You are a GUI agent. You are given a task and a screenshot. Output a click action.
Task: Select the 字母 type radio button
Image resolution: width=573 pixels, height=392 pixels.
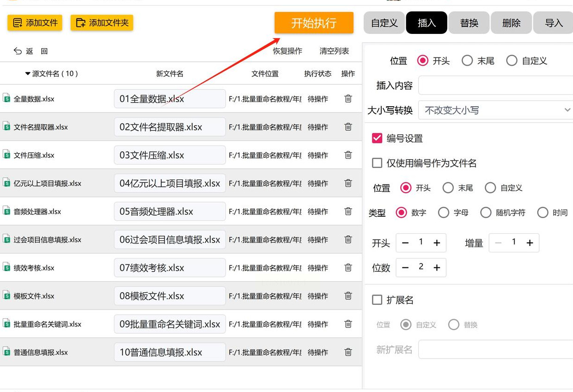pyautogui.click(x=444, y=212)
